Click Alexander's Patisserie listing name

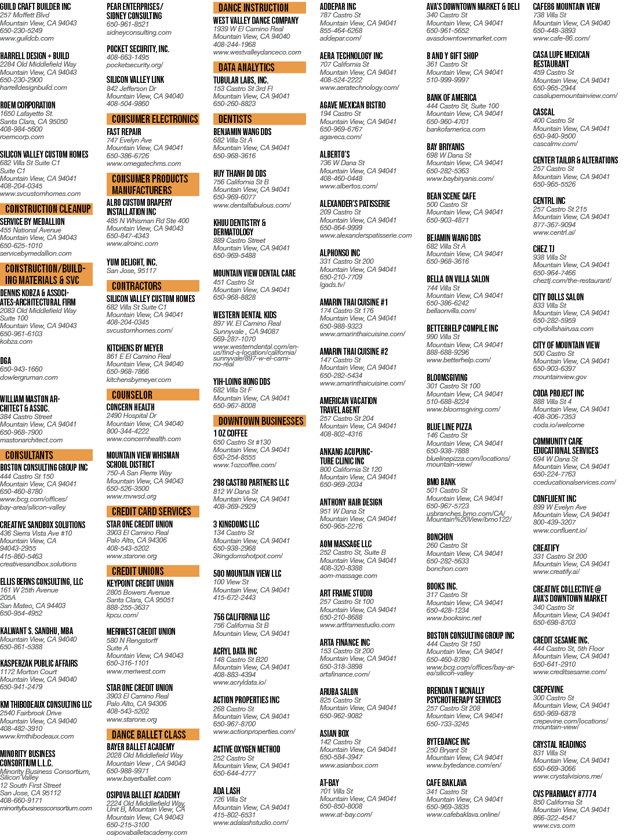coord(355,203)
